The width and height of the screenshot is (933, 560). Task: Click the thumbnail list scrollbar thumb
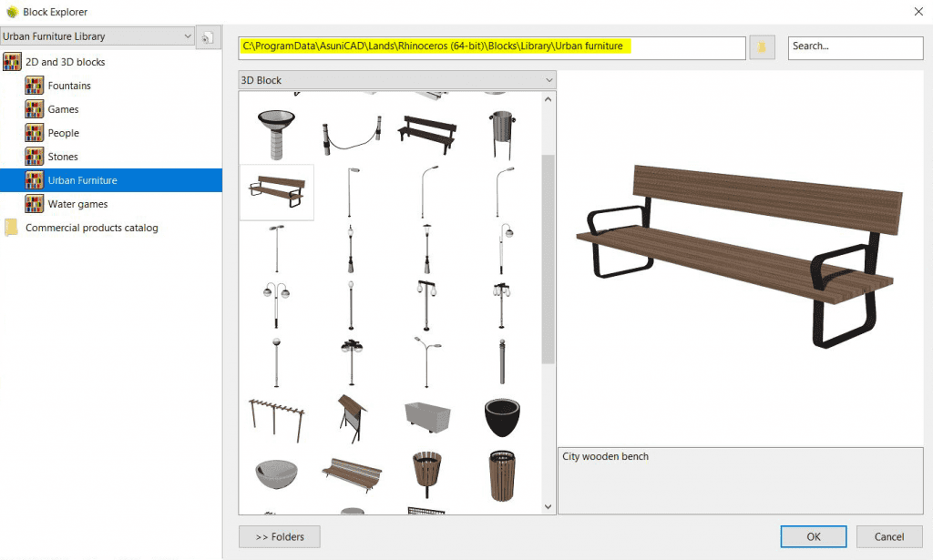[x=548, y=260]
